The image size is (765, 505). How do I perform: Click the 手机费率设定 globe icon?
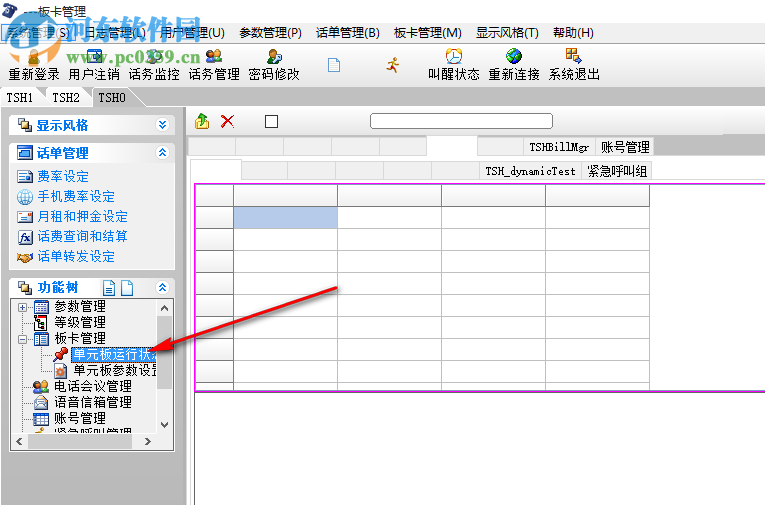coord(25,197)
